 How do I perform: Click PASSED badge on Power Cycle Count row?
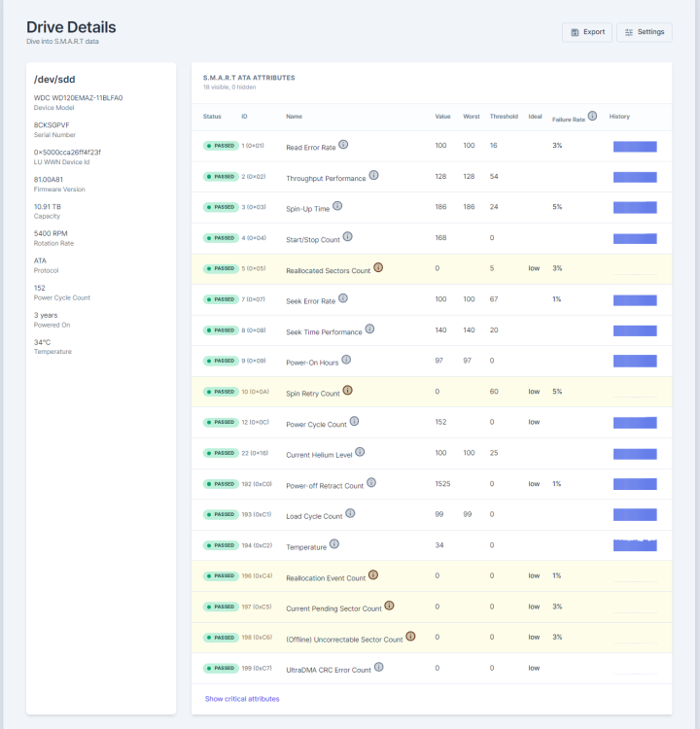221,422
